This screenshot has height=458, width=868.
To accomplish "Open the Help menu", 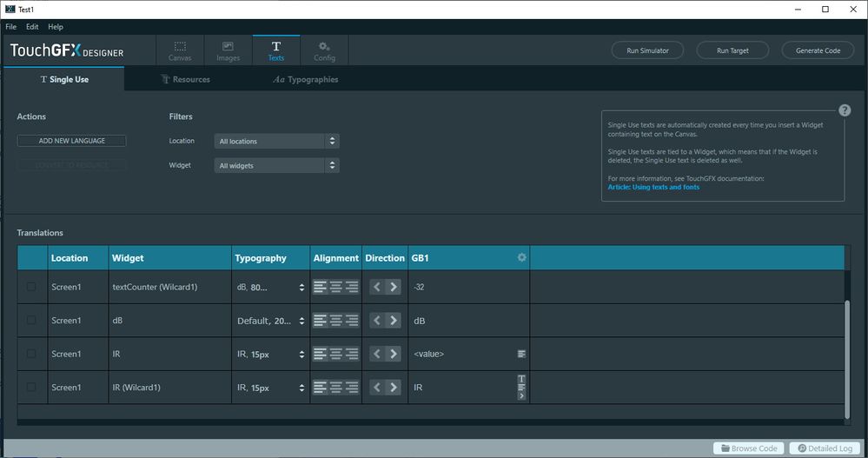I will pos(56,27).
